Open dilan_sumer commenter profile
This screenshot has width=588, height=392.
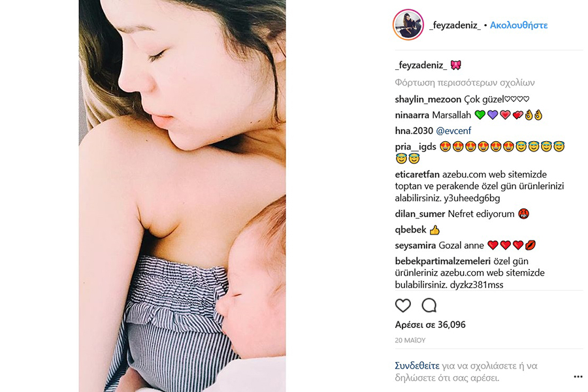(x=419, y=214)
